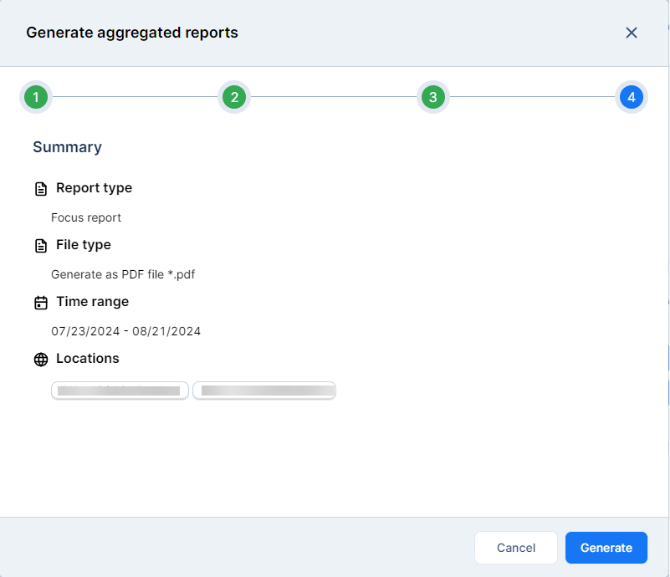670x577 pixels.
Task: Jump to step 2 of the wizard
Action: click(234, 97)
